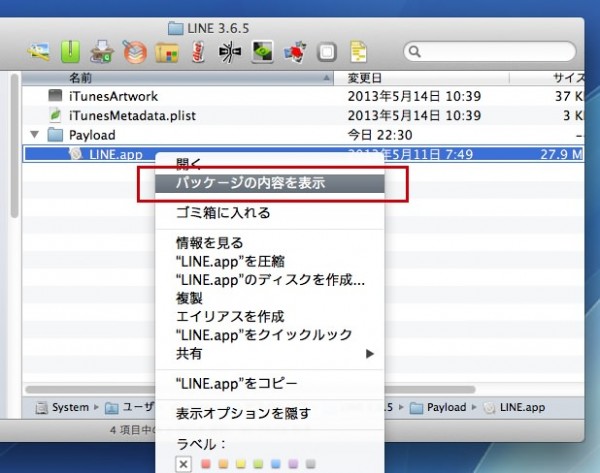Open the 共有 submenu arrow
Screen dimensions: 600x473
tap(369, 354)
